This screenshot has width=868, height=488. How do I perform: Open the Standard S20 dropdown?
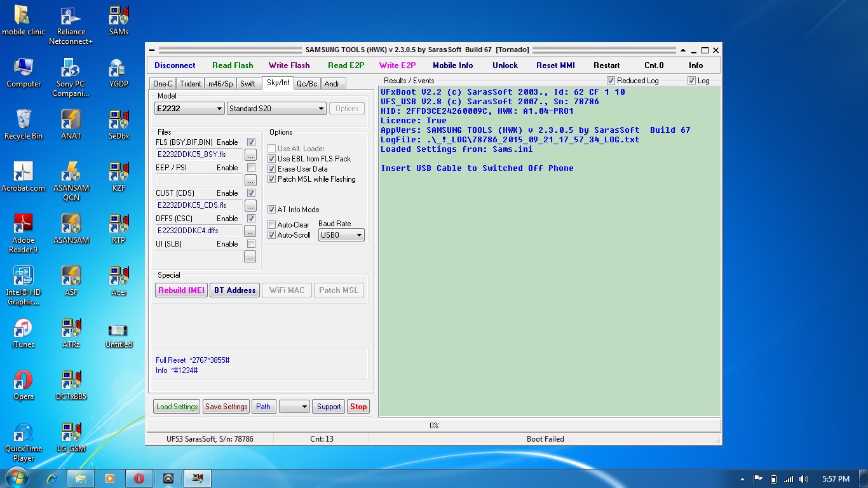[276, 109]
